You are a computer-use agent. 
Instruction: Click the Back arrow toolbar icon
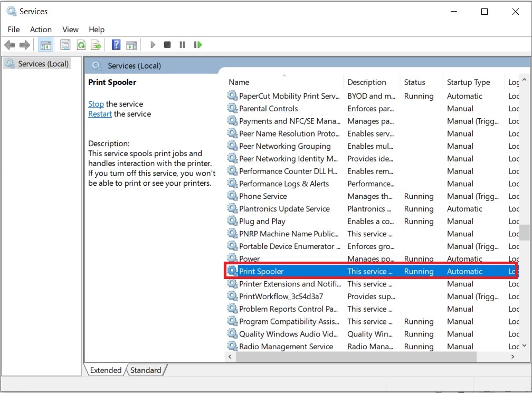pyautogui.click(x=9, y=45)
